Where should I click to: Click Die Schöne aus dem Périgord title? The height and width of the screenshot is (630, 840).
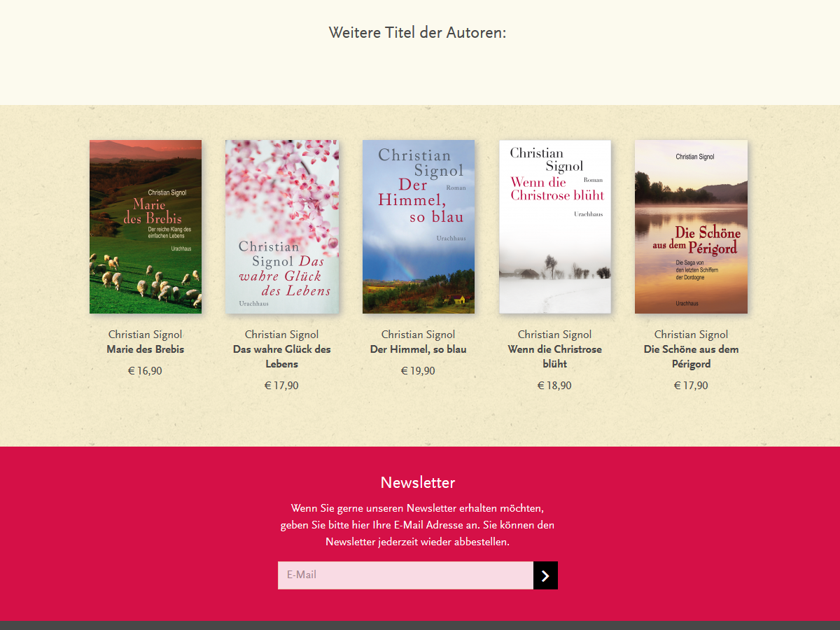point(692,356)
